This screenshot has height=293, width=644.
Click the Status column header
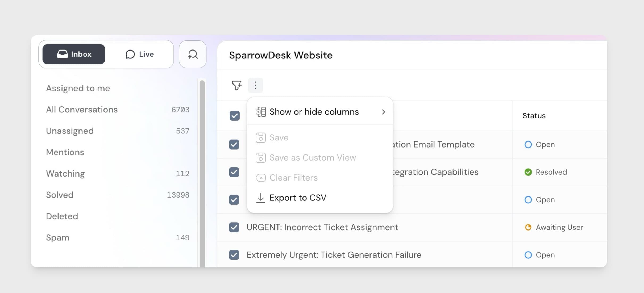pos(534,116)
